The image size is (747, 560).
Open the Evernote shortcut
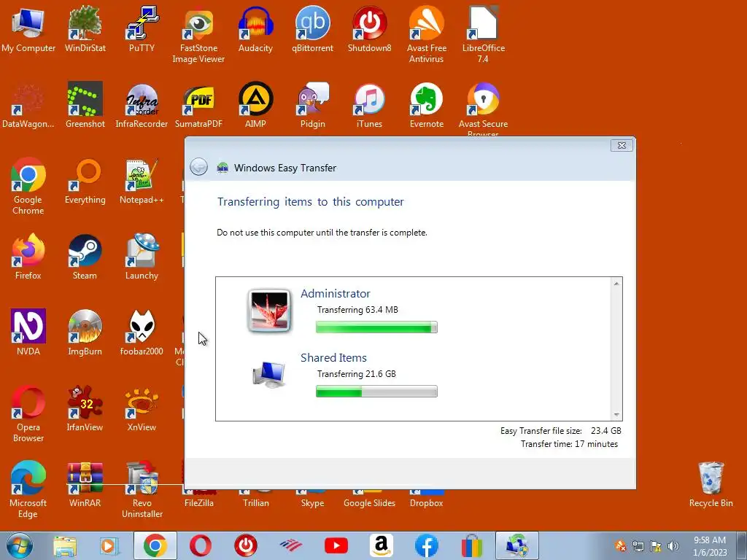pos(426,105)
